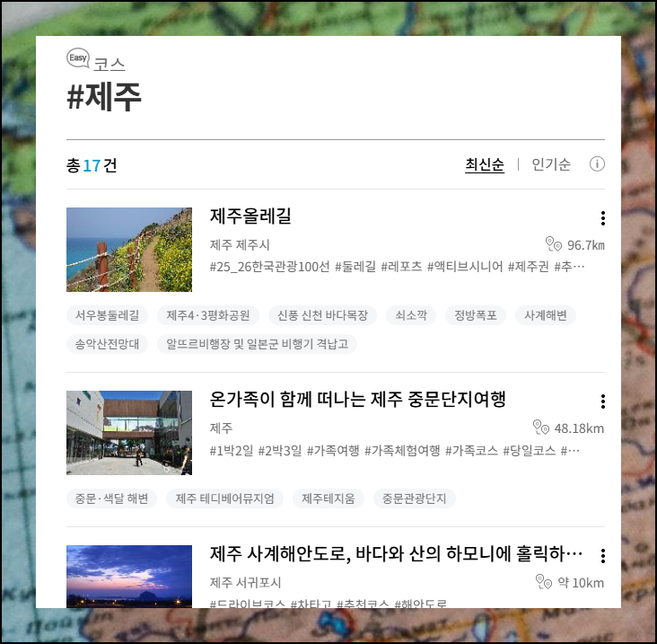Click distance pin icon next to 약 10km
Image resolution: width=657 pixels, height=644 pixels.
click(x=543, y=581)
